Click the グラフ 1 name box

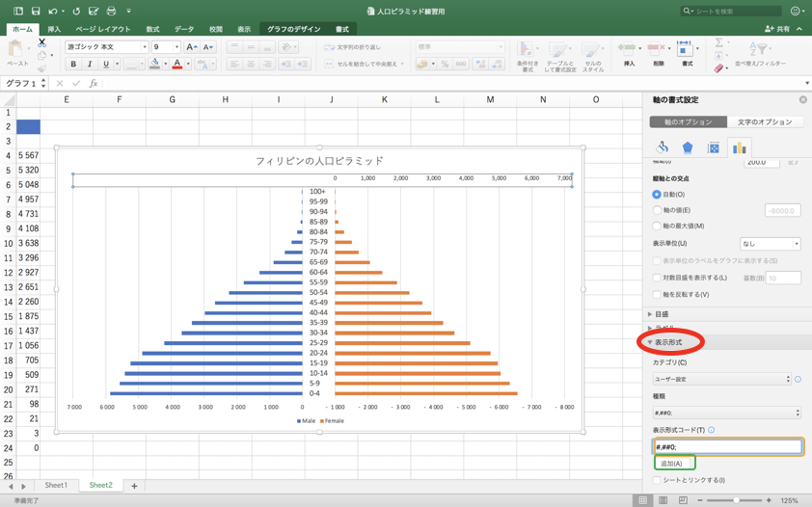point(20,83)
